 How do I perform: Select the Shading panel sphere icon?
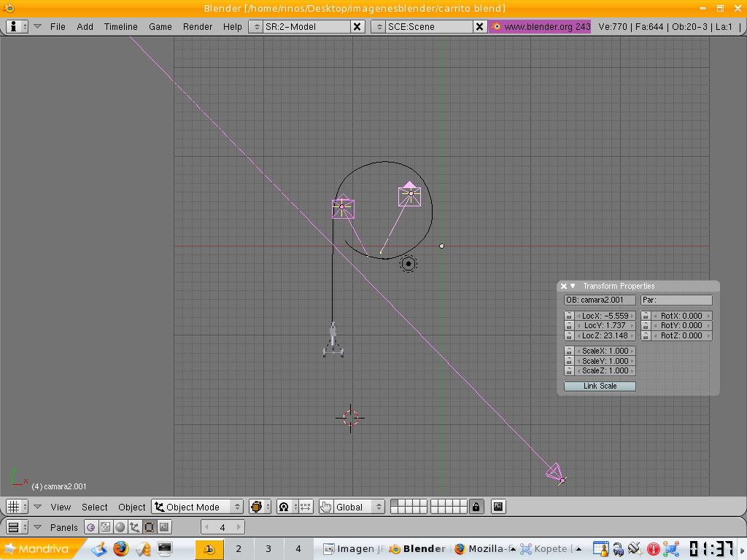pyautogui.click(x=120, y=527)
